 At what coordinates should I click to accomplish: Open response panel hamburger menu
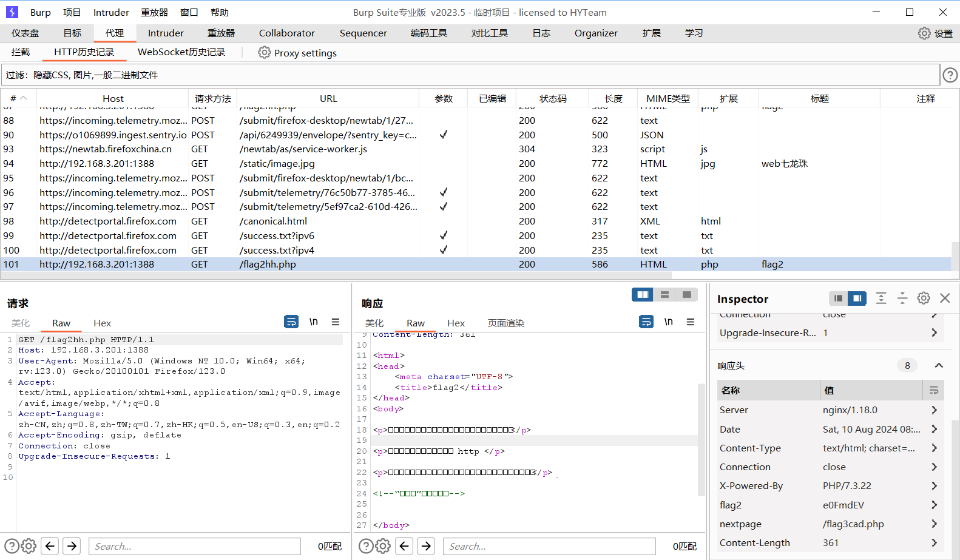coord(691,322)
